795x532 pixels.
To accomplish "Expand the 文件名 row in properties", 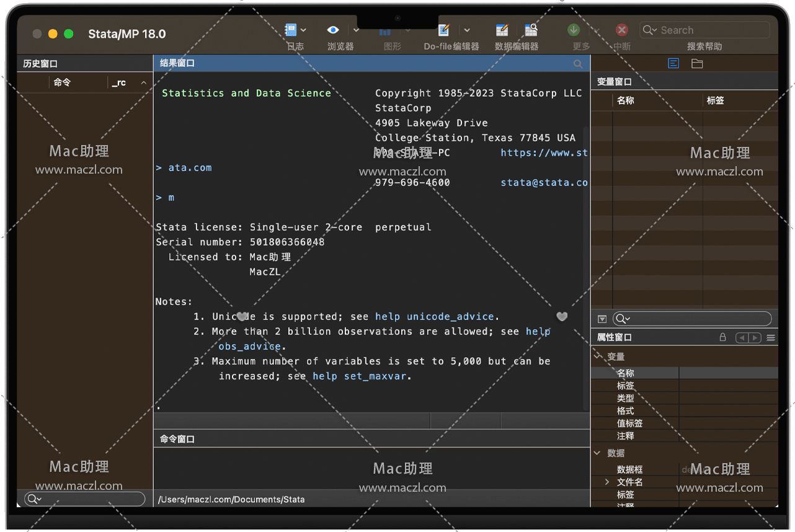I will [x=608, y=482].
